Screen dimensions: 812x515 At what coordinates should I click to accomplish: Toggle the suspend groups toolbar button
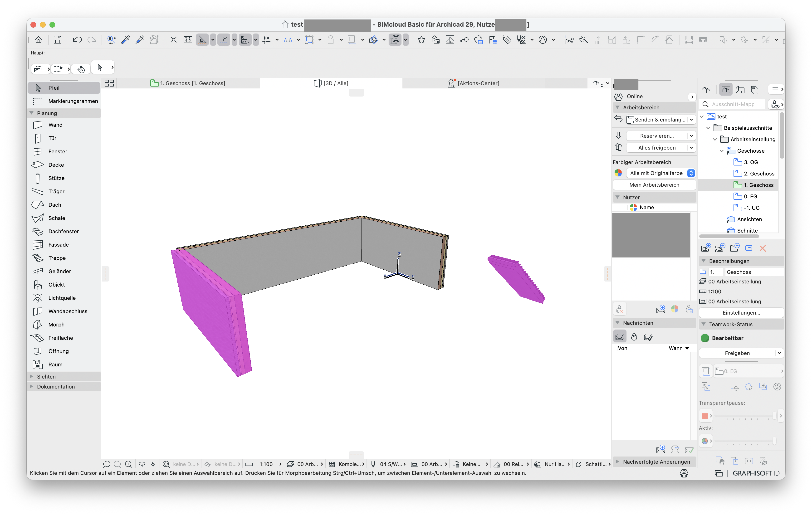coord(395,40)
